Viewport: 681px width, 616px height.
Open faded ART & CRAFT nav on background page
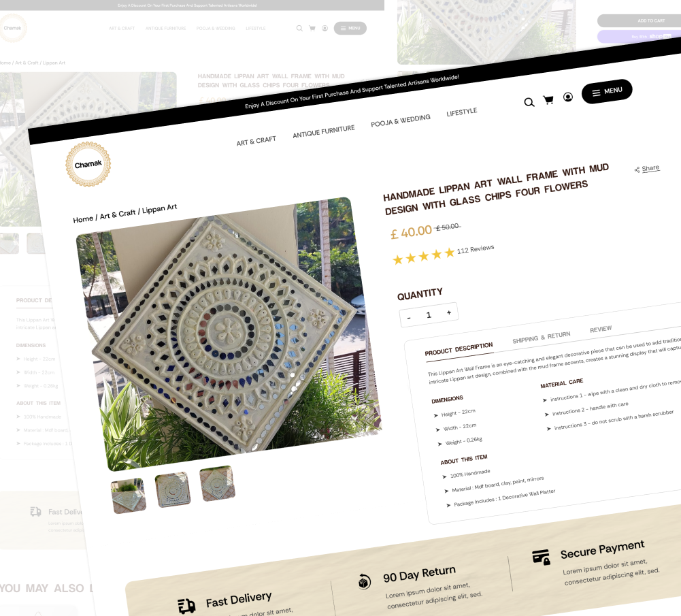pyautogui.click(x=122, y=28)
